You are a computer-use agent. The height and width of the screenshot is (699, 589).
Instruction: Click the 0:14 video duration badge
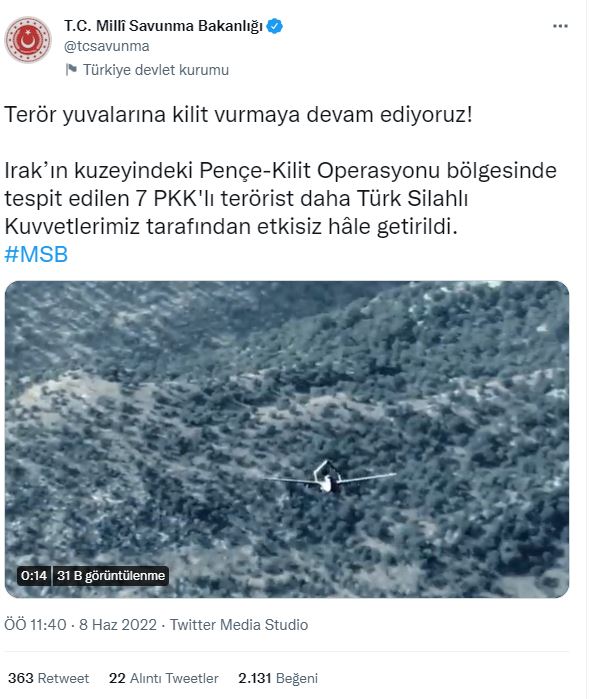coord(34,576)
